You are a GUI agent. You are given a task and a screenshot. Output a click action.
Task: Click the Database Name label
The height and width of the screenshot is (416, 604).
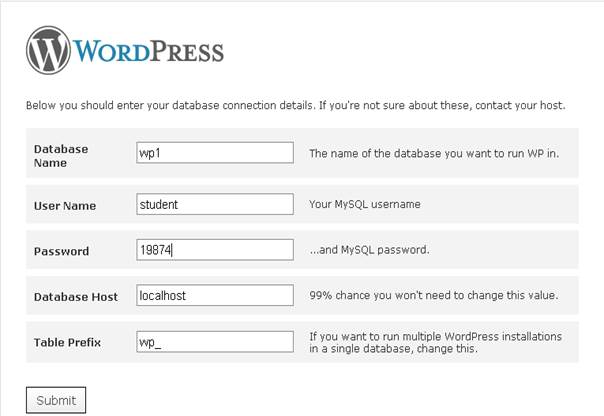(61, 155)
